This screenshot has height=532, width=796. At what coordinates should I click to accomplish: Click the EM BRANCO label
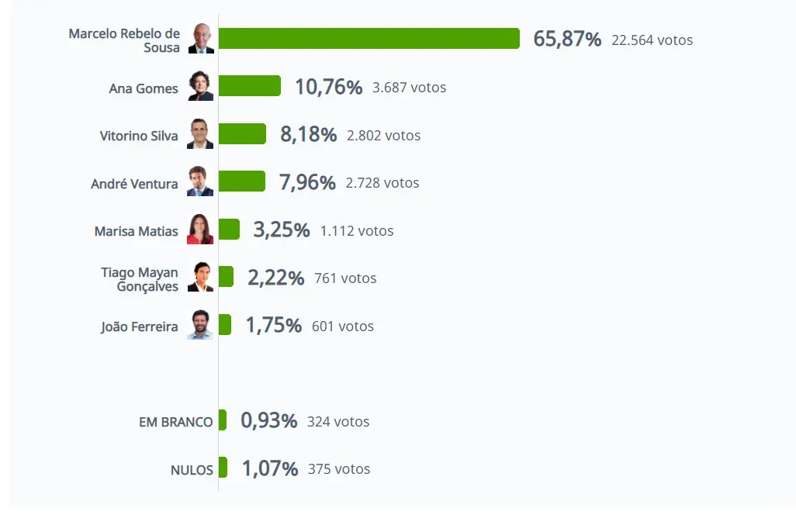click(x=175, y=422)
